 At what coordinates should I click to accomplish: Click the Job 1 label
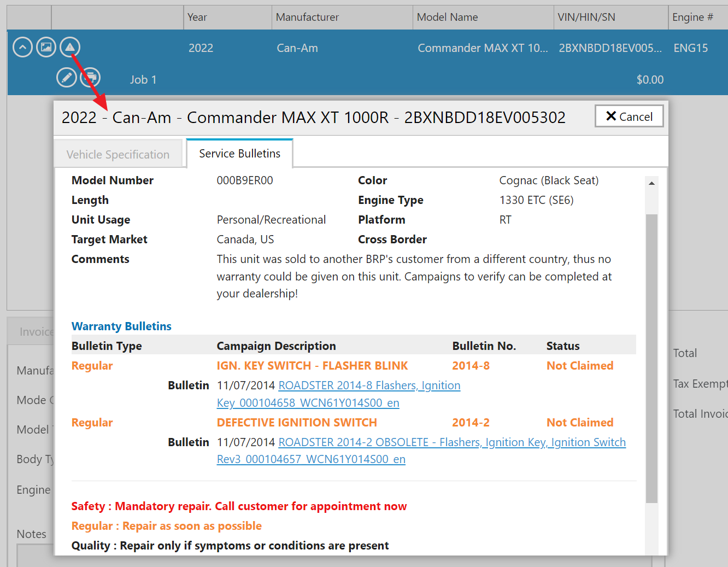tap(143, 80)
